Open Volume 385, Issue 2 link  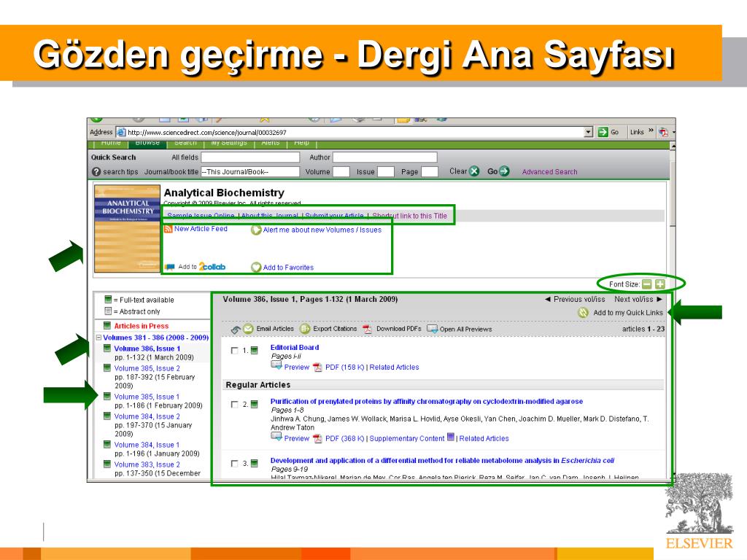(x=147, y=368)
